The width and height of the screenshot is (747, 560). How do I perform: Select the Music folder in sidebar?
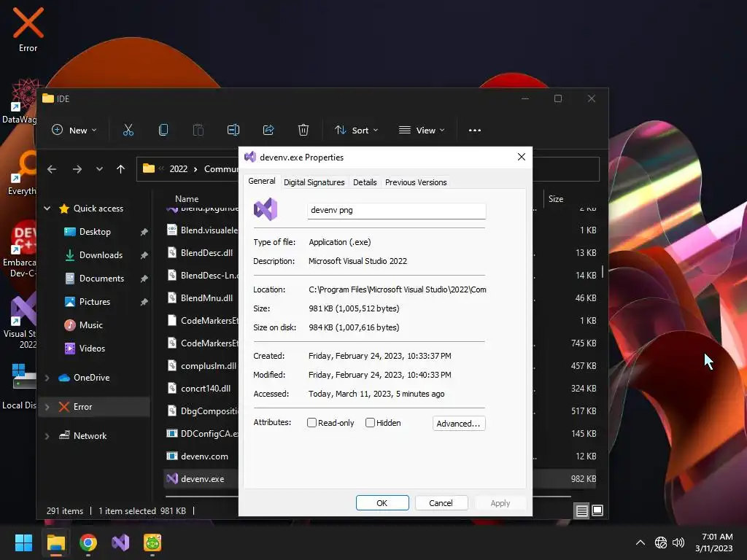(90, 324)
